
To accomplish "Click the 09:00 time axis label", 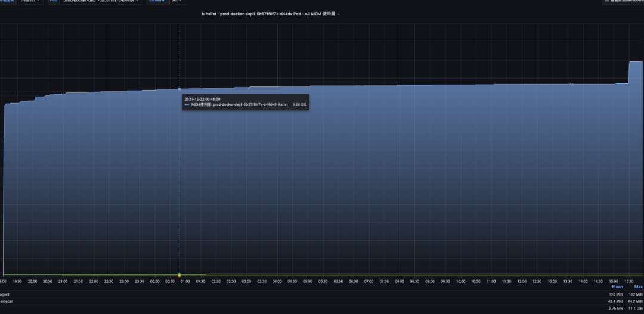I will click(430, 282).
